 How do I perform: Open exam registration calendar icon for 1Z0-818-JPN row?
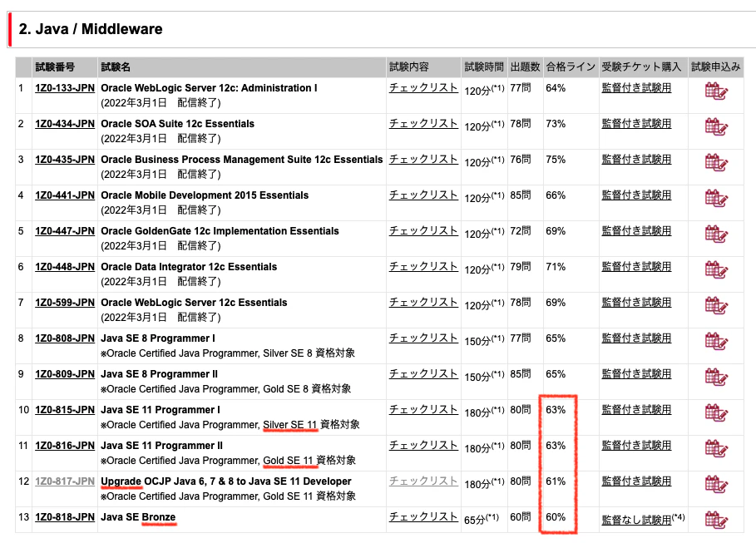pos(716,520)
